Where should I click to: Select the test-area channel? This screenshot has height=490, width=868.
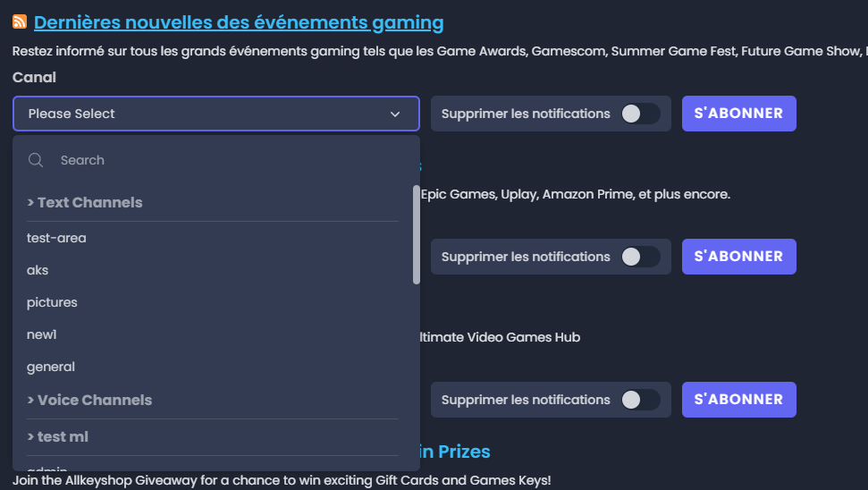57,238
